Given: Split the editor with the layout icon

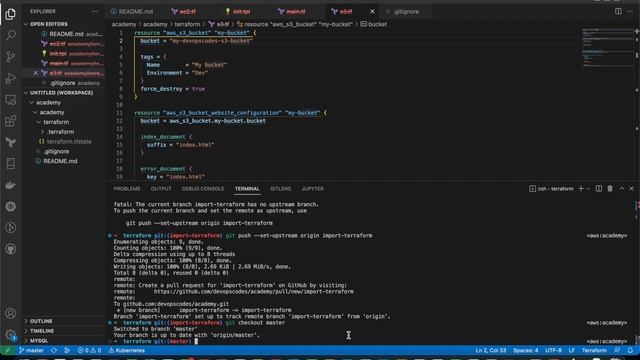Looking at the screenshot, I should (x=618, y=11).
